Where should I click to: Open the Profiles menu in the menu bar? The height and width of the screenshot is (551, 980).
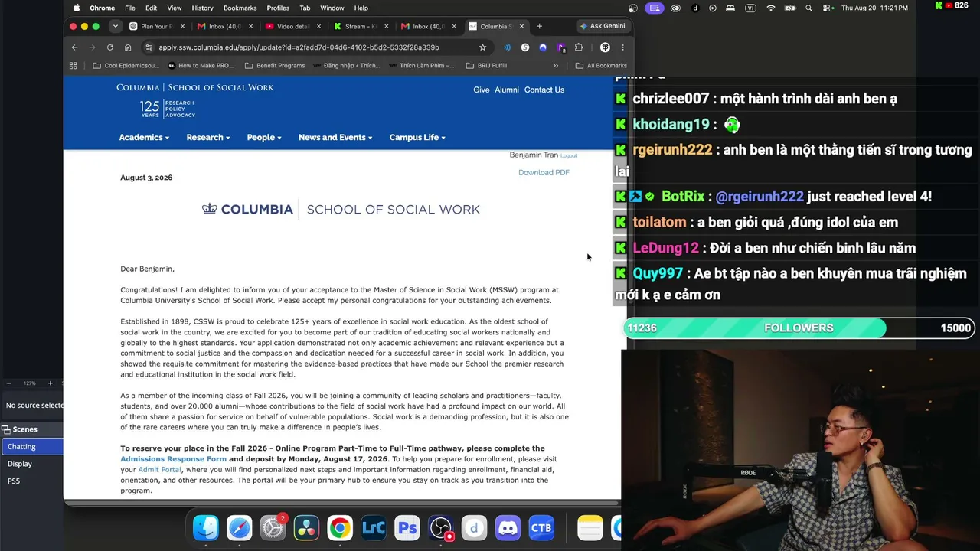click(x=278, y=8)
